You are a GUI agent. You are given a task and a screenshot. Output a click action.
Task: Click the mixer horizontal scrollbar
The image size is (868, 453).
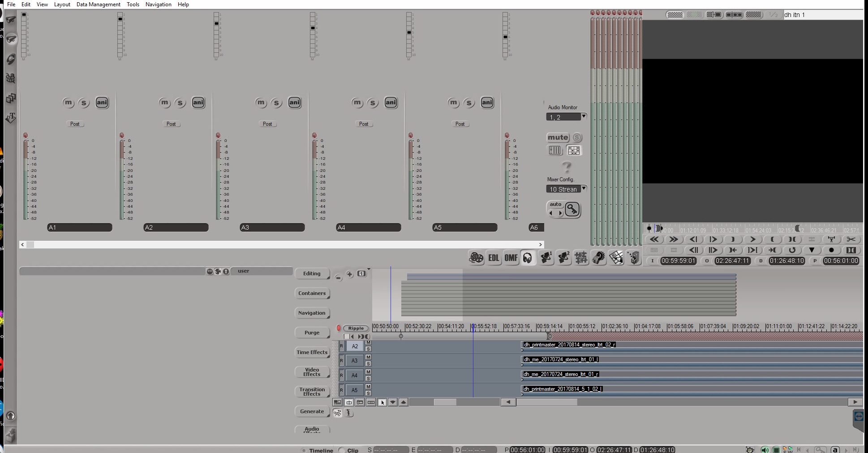(x=281, y=244)
